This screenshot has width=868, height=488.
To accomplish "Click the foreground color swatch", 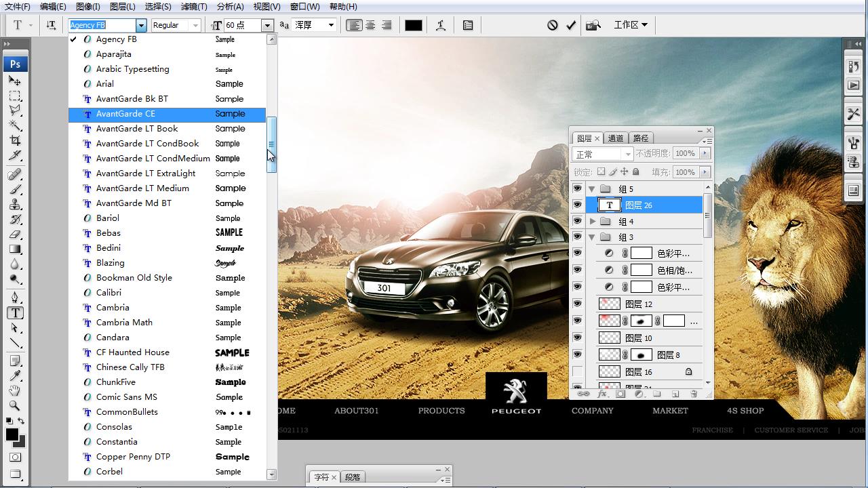I will (x=12, y=435).
